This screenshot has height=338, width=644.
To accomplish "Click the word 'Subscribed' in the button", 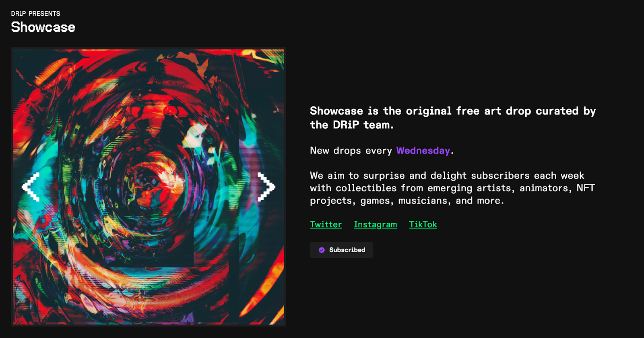I will (x=347, y=250).
